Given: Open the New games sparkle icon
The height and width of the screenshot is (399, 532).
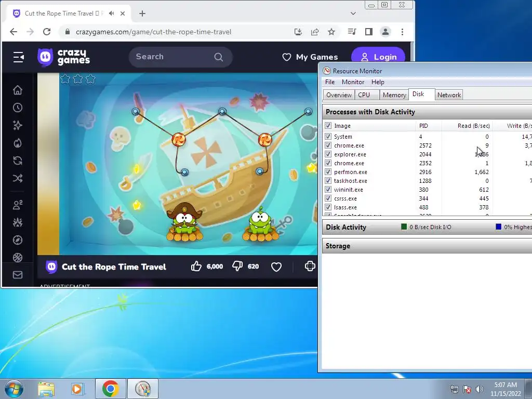Looking at the screenshot, I should coord(18,125).
